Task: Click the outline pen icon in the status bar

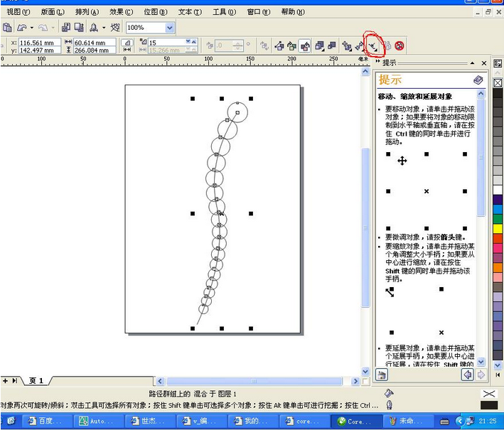Action: click(x=389, y=404)
